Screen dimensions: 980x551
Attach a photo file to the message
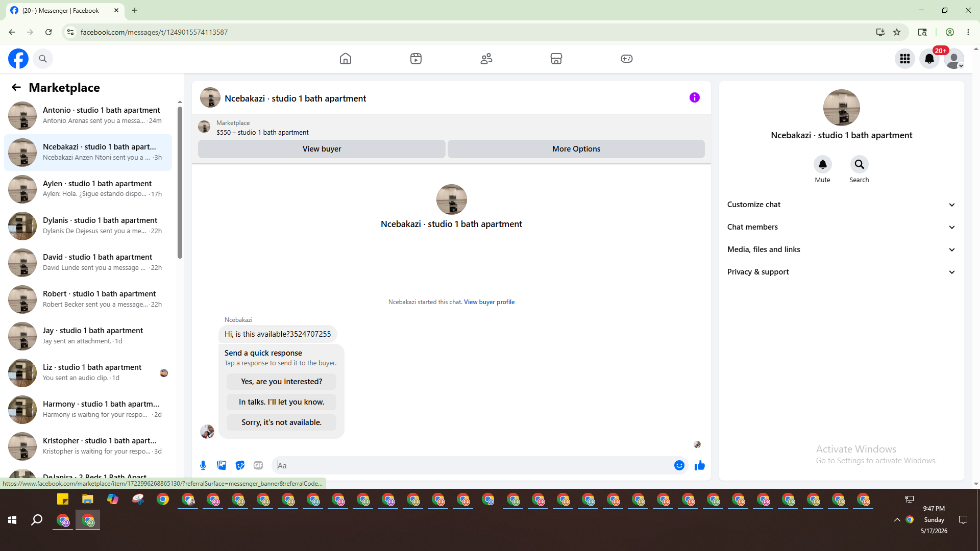click(x=222, y=465)
